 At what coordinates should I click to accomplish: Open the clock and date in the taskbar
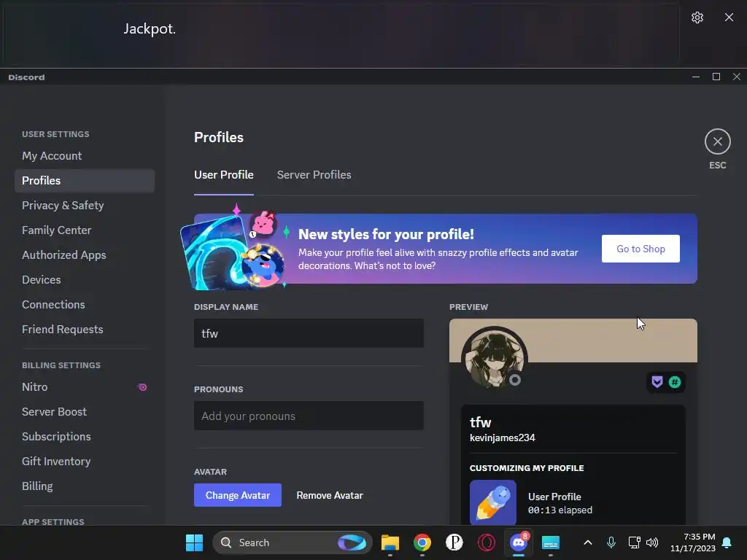[x=693, y=542]
